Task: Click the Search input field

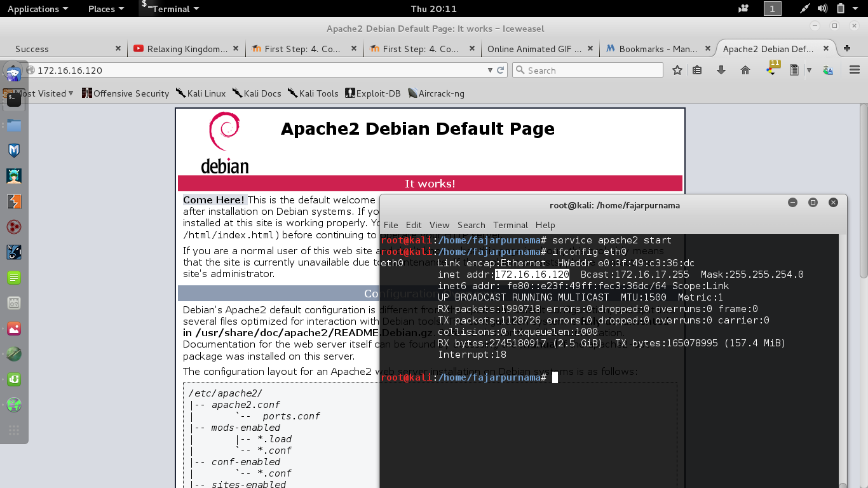Action: 588,71
